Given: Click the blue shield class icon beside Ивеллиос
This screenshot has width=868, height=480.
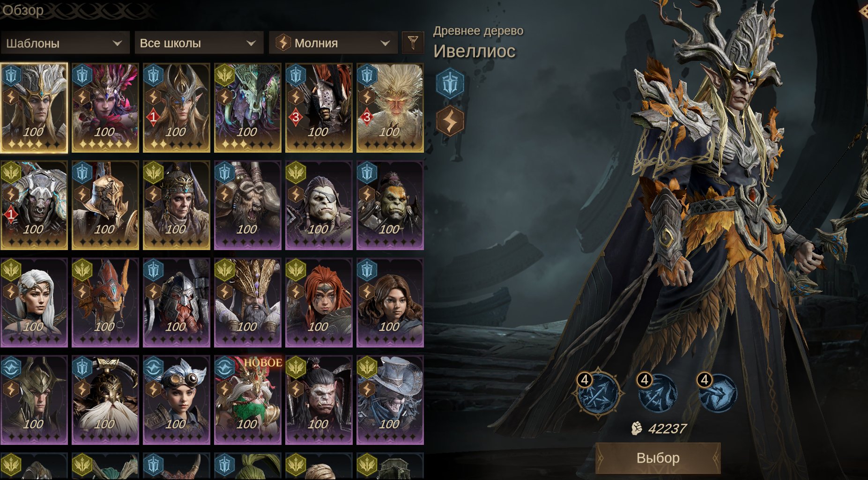Looking at the screenshot, I should point(450,84).
